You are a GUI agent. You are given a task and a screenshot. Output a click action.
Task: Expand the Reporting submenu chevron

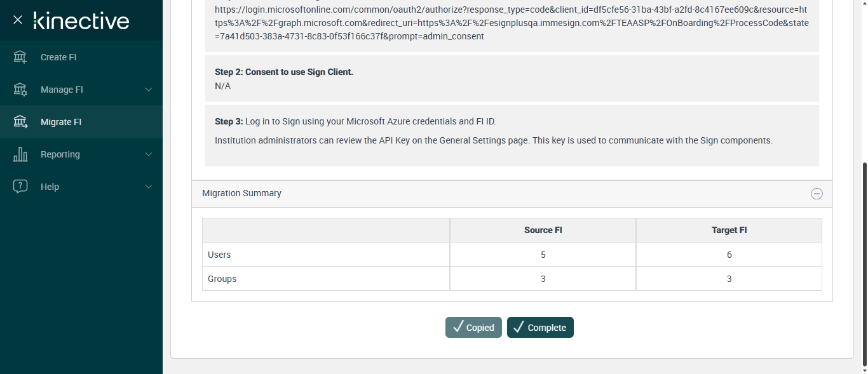(x=149, y=154)
